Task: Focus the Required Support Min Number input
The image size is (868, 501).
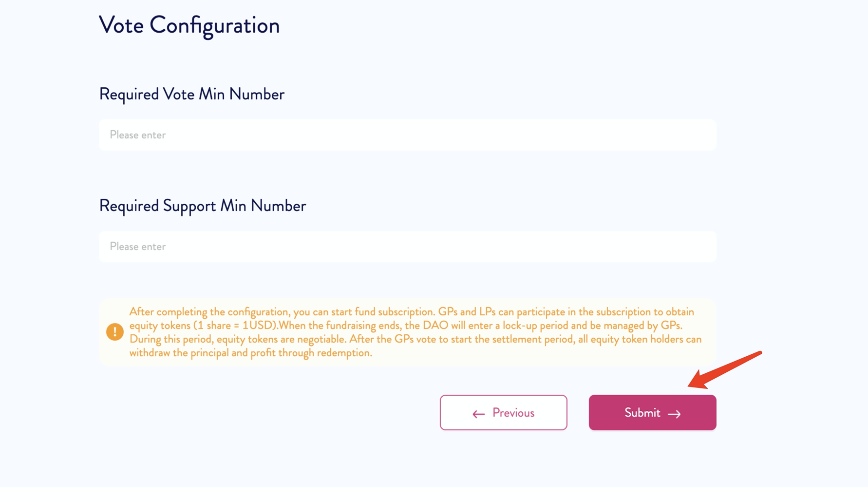Action: 407,247
